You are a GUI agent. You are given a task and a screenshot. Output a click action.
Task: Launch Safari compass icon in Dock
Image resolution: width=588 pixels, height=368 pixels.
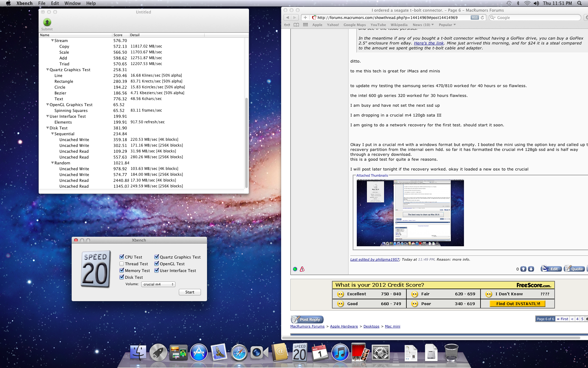coord(239,352)
